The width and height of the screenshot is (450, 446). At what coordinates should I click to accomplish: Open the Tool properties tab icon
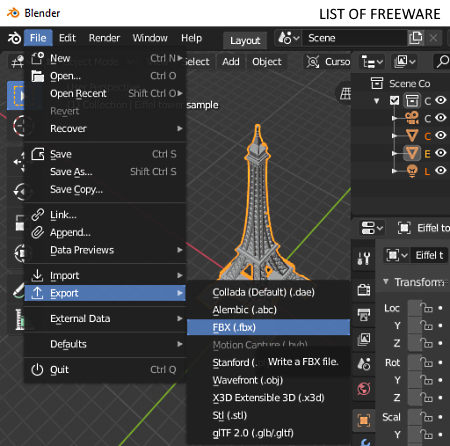pos(364,258)
